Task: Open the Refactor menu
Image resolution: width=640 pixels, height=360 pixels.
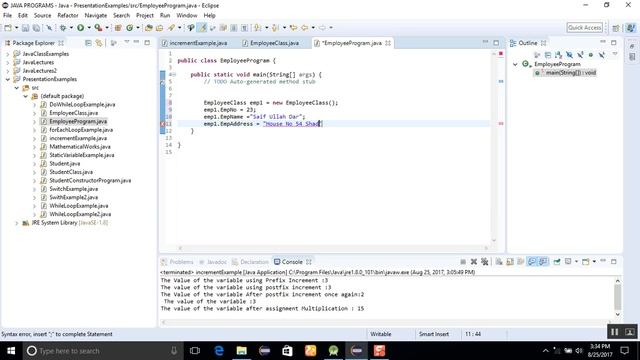Action: tap(68, 16)
